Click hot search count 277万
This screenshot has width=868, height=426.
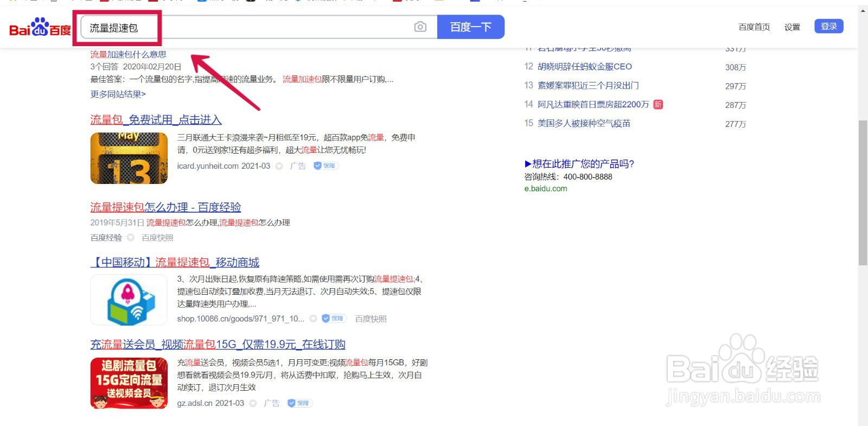736,124
